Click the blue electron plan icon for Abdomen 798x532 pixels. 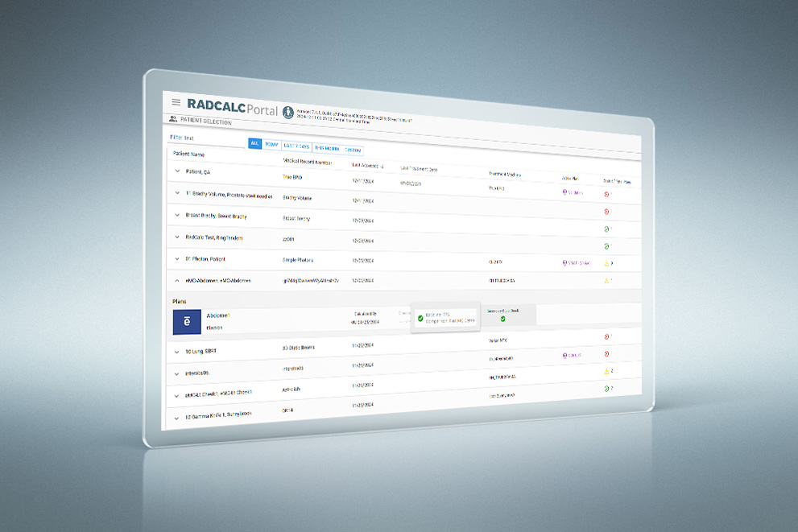click(188, 321)
